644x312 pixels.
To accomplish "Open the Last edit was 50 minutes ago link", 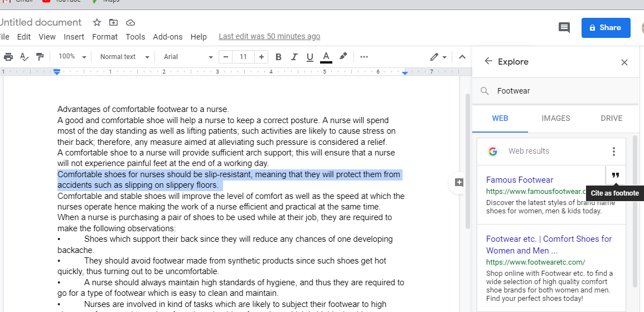I will (269, 37).
